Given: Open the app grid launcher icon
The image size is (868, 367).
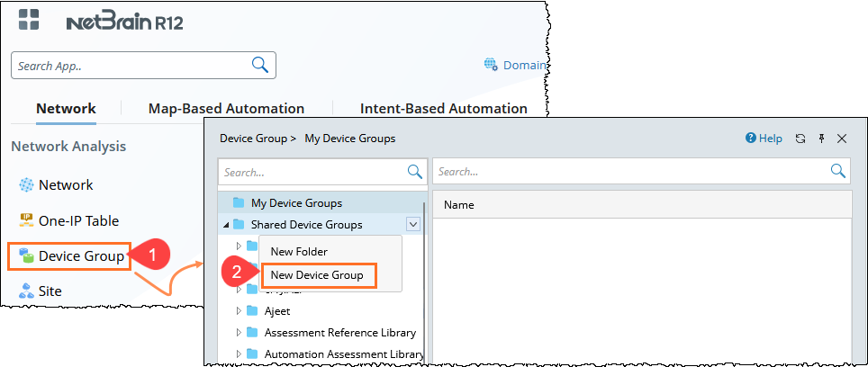Looking at the screenshot, I should pyautogui.click(x=29, y=21).
